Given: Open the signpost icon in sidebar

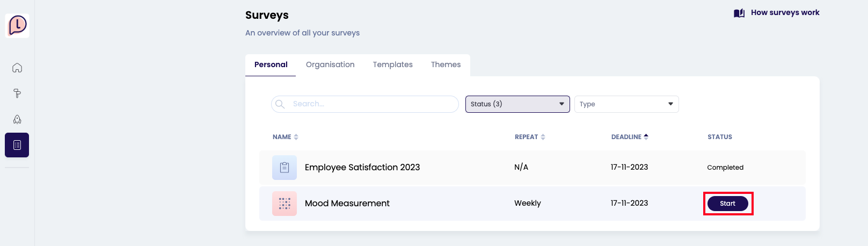Looking at the screenshot, I should click(17, 93).
